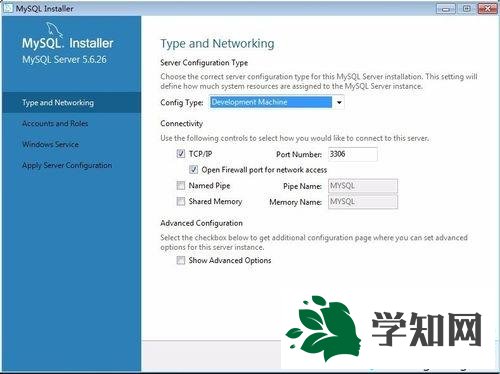This screenshot has height=374, width=500.
Task: Click the 'MySQL Server 5.6.26' version text
Action: tap(64, 60)
